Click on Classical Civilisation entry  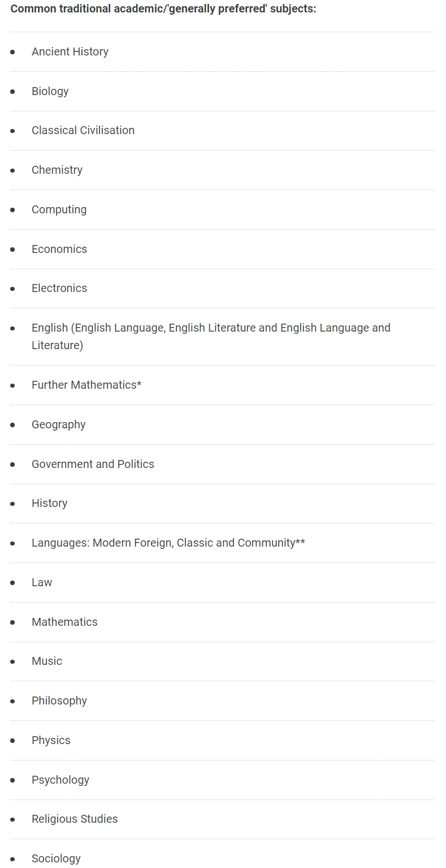[83, 130]
